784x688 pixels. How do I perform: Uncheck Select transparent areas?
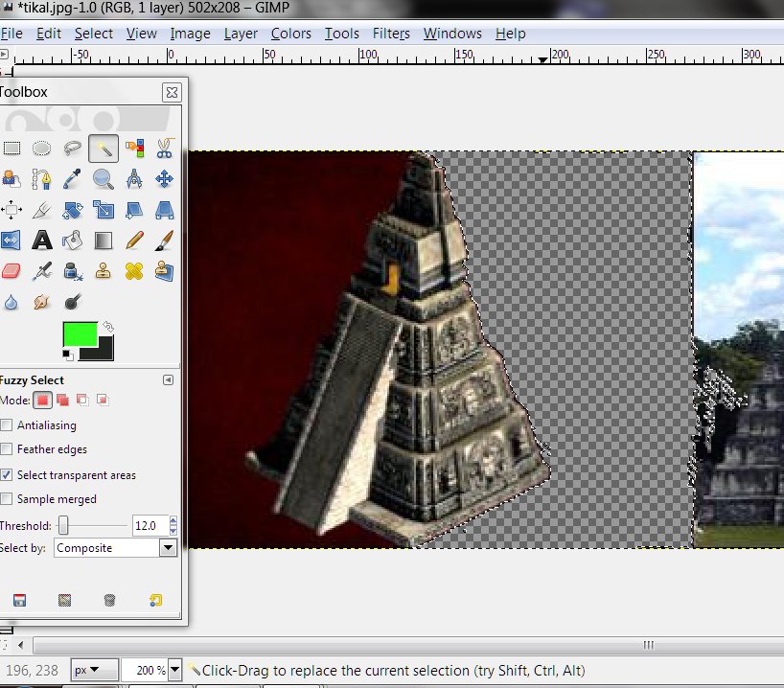[8, 475]
